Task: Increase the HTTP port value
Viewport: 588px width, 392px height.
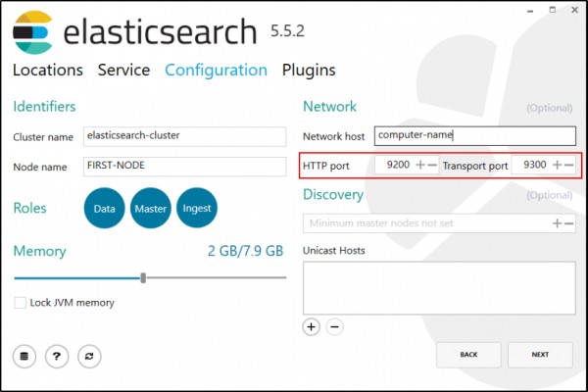Action: (x=420, y=165)
